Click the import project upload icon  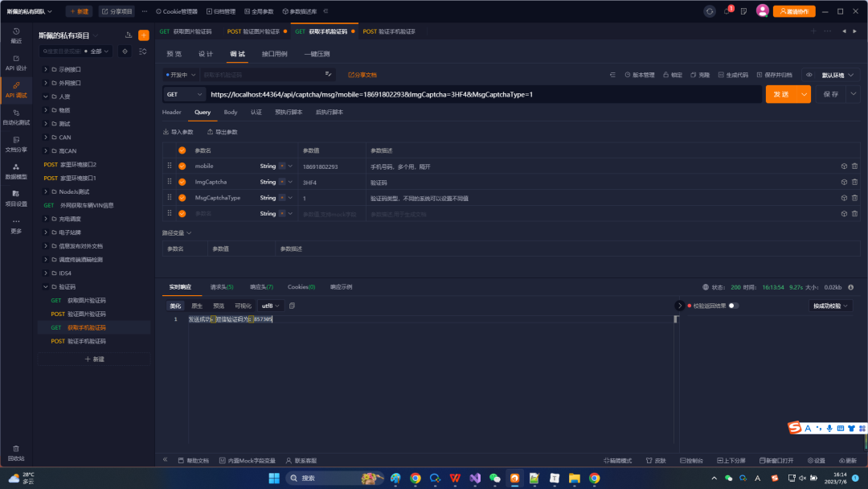click(x=129, y=35)
